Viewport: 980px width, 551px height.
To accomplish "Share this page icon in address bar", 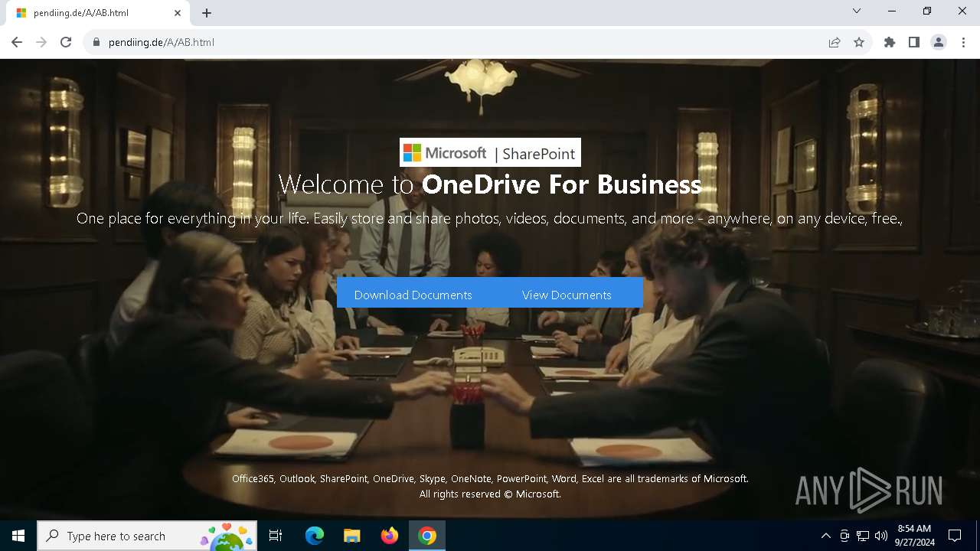I will click(x=835, y=42).
